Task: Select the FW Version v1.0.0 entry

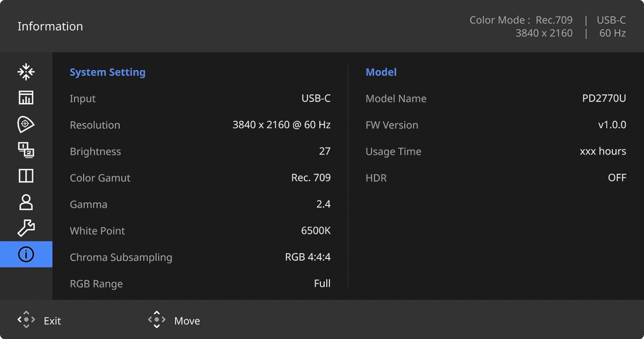Action: [495, 125]
